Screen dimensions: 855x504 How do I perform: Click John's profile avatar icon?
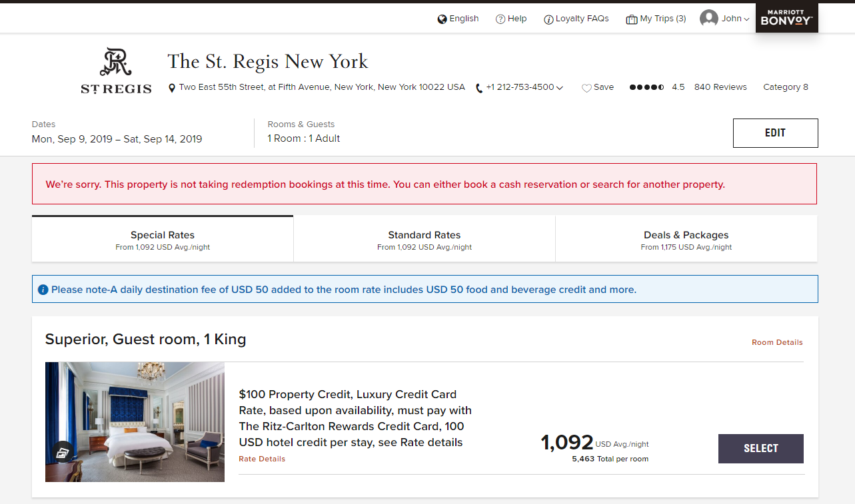(x=708, y=19)
